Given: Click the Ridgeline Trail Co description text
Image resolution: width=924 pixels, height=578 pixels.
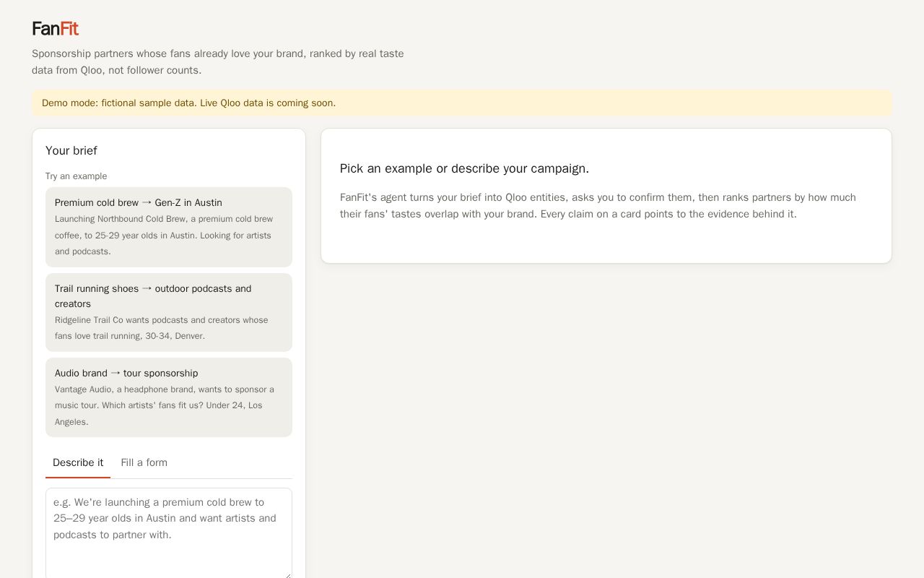Looking at the screenshot, I should tap(162, 328).
